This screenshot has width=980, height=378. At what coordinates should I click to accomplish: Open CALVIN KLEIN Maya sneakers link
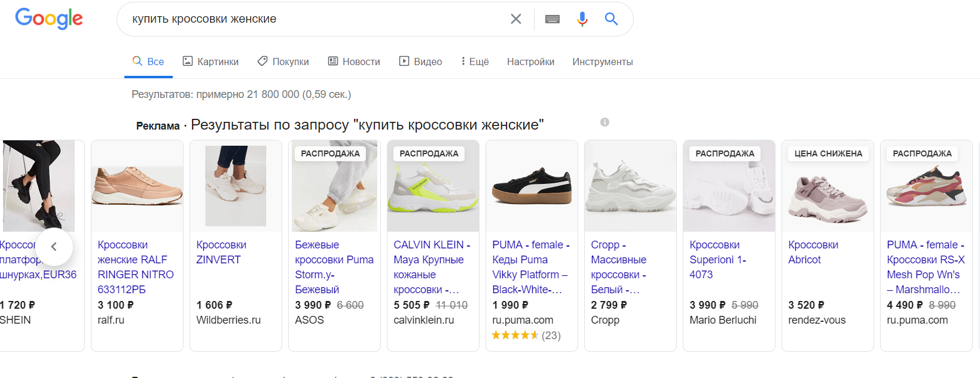(432, 267)
